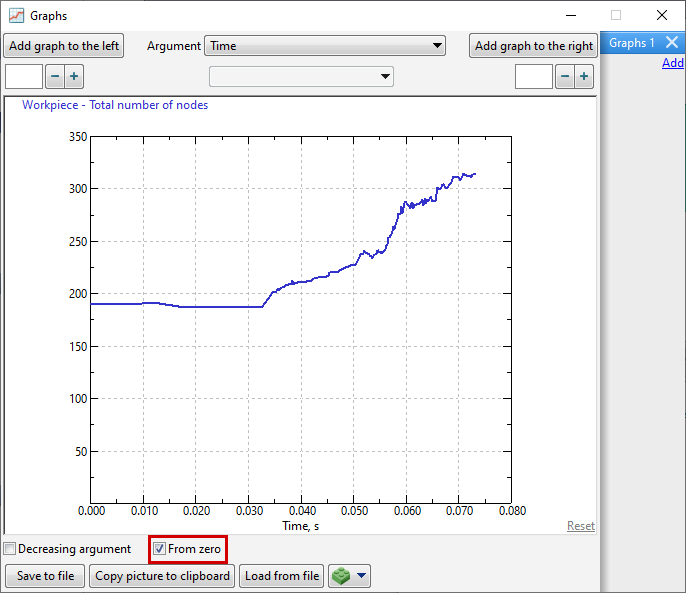The width and height of the screenshot is (686, 593).
Task: Click the Add link under Graphs 1
Action: [x=673, y=63]
